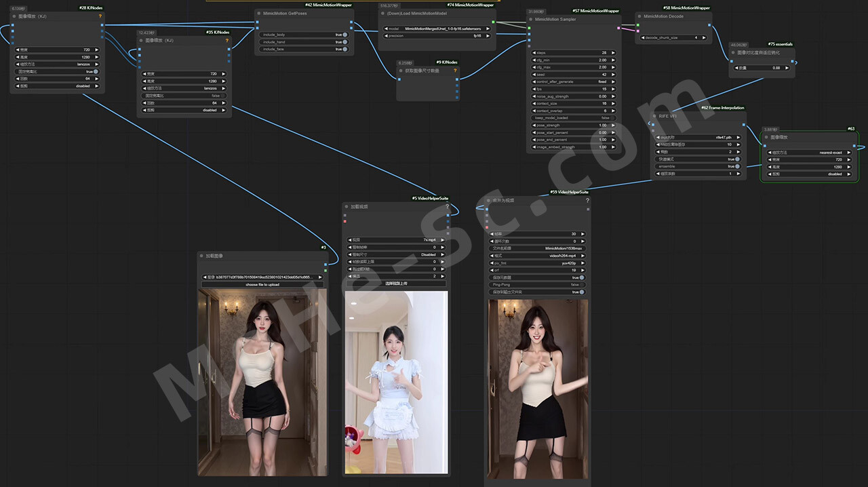
Task: Open the pix_fmt dropdown set to yuv420p
Action: [x=536, y=263]
